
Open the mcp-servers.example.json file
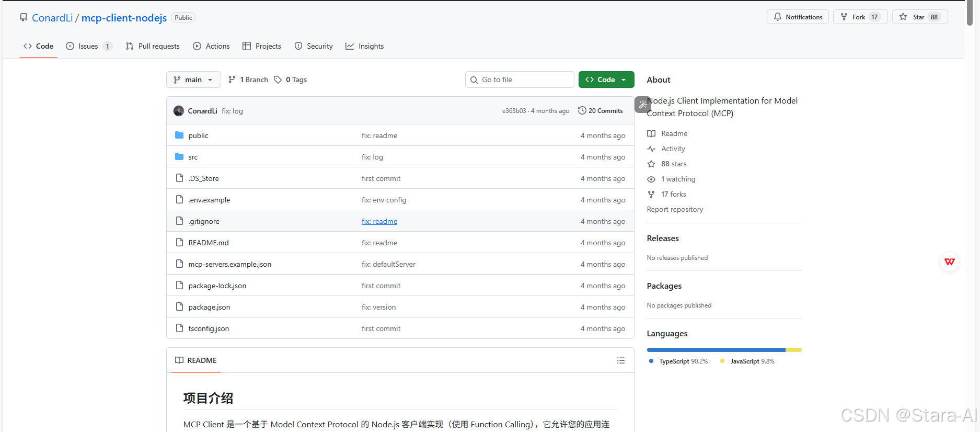click(x=230, y=264)
